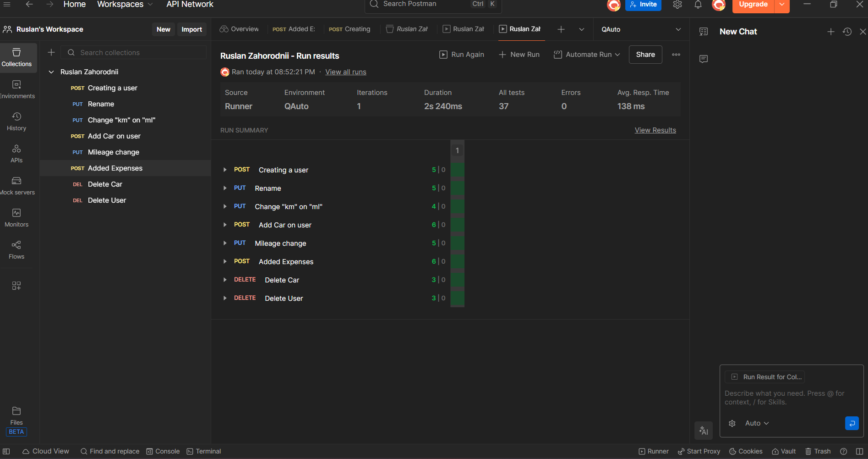Open the Workspaces menu
Image resolution: width=868 pixels, height=459 pixels.
coord(125,5)
